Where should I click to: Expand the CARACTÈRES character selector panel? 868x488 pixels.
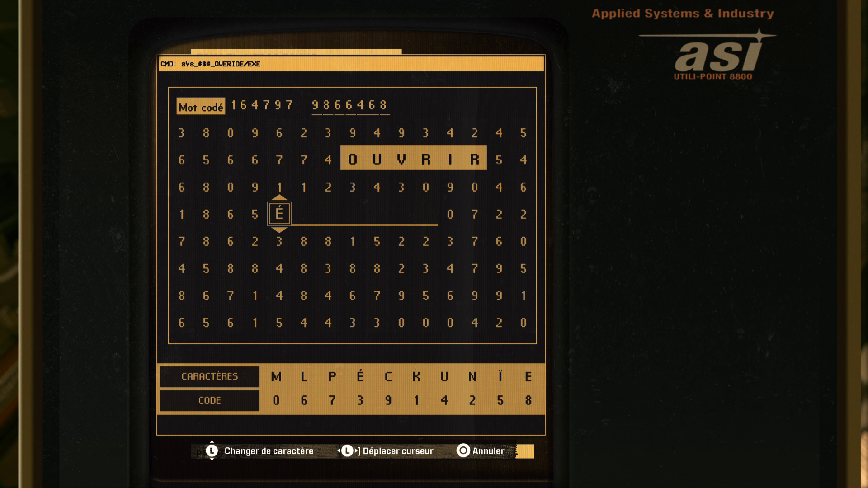(x=209, y=376)
